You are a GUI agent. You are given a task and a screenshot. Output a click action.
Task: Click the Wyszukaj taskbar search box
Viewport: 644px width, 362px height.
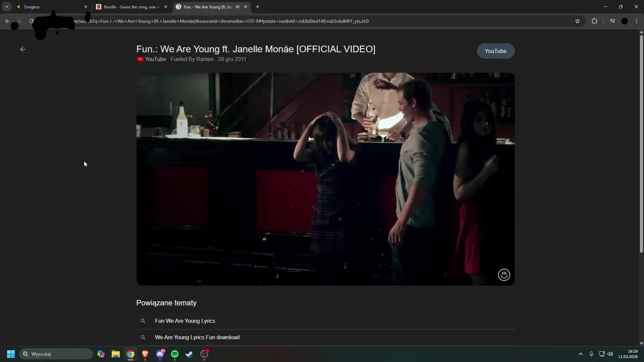pyautogui.click(x=56, y=354)
